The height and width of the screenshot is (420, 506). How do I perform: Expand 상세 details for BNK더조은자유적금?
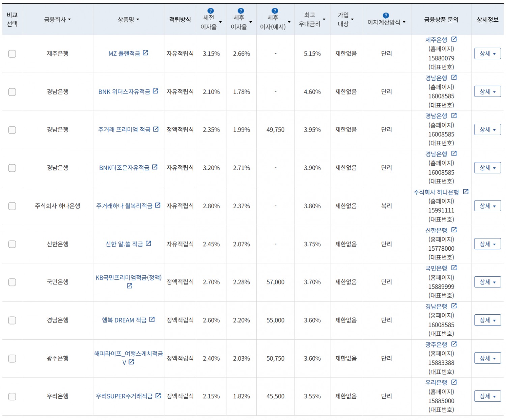click(x=487, y=168)
